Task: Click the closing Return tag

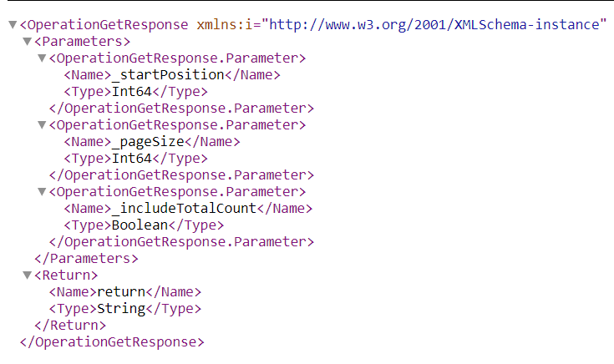Action: point(70,326)
